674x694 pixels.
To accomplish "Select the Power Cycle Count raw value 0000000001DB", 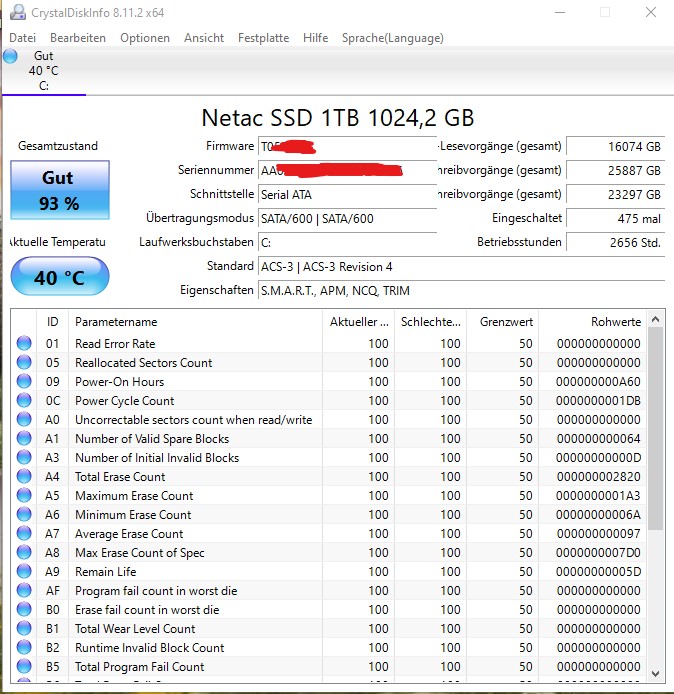I will coord(598,401).
